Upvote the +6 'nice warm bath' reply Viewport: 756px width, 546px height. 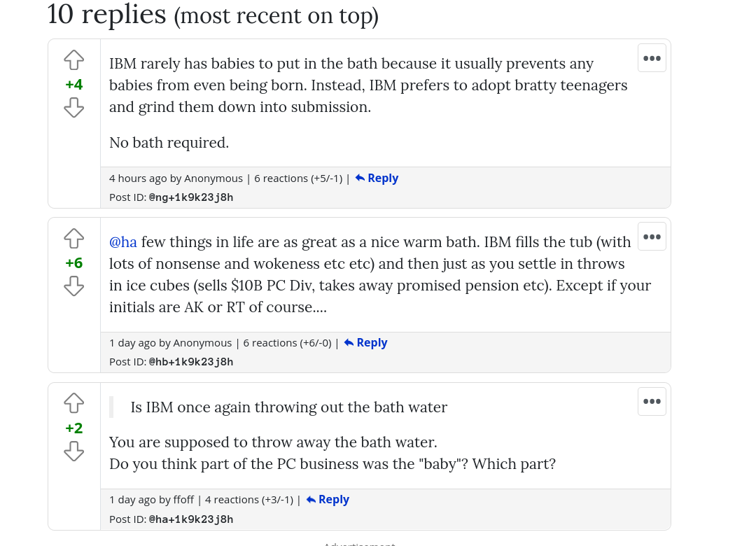click(x=73, y=239)
